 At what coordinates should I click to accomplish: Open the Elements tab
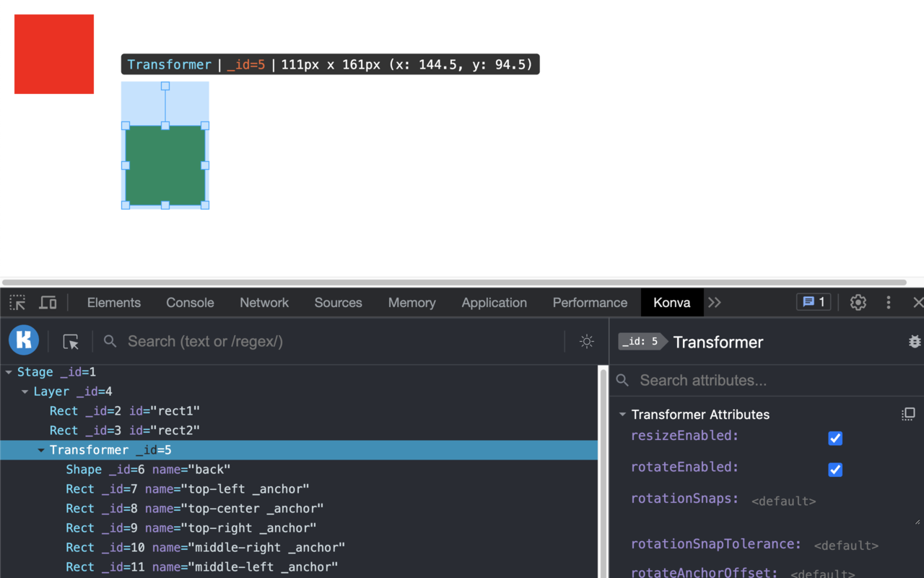click(x=113, y=302)
